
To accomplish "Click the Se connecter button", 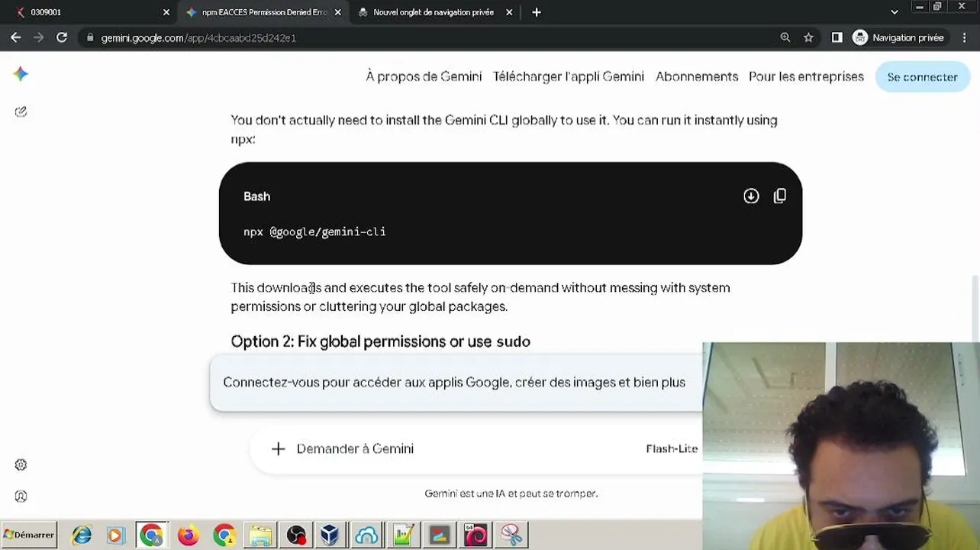I will (x=922, y=77).
